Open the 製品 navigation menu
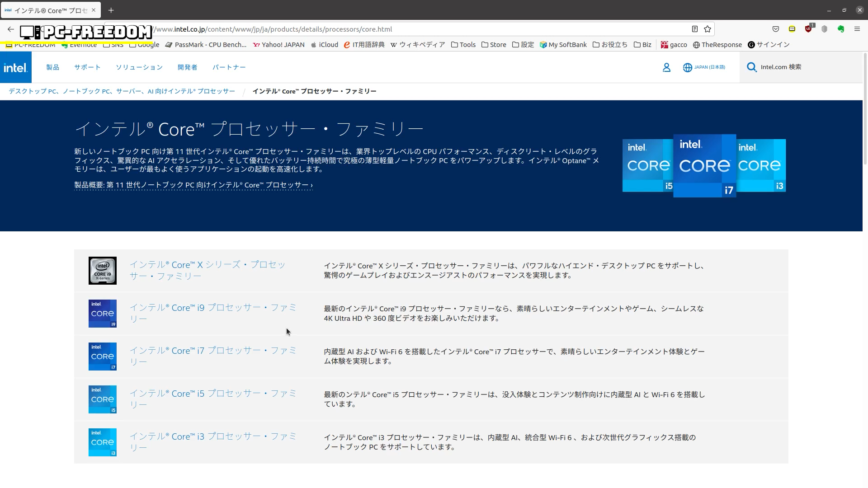 (52, 67)
